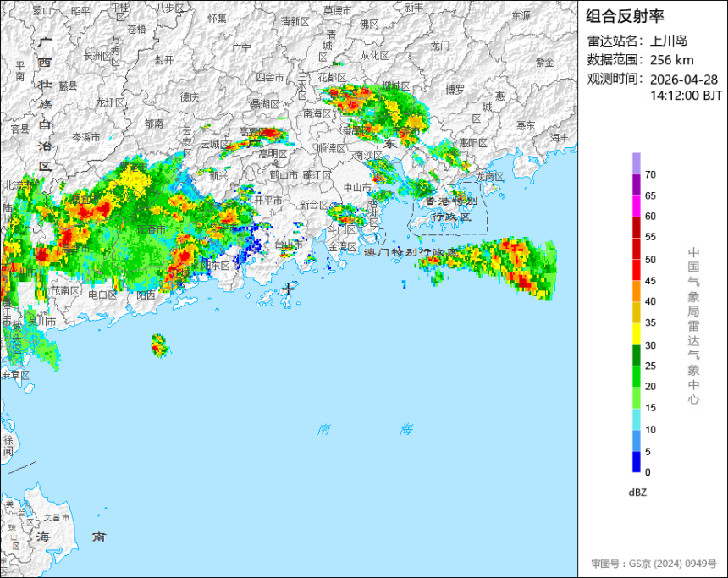Click the 花都区 label on the map
The height and width of the screenshot is (578, 728).
click(x=332, y=77)
